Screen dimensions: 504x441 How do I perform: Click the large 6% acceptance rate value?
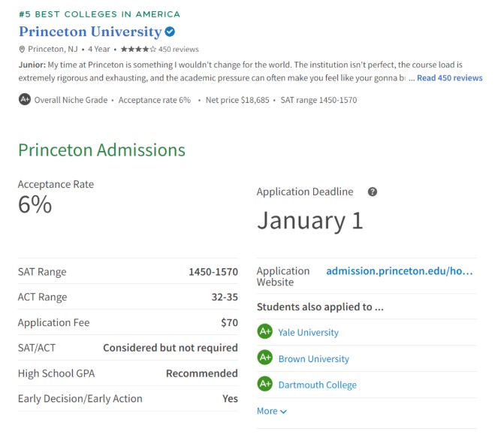click(35, 204)
